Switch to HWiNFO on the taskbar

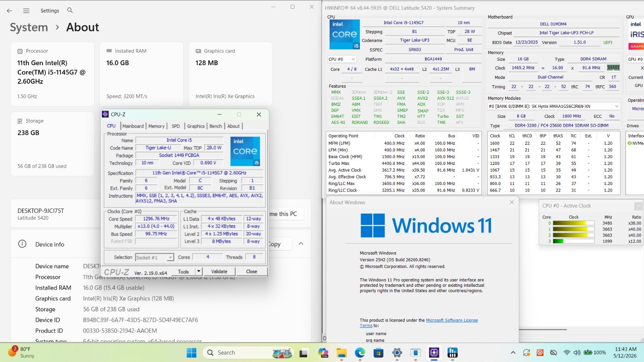coord(452,353)
